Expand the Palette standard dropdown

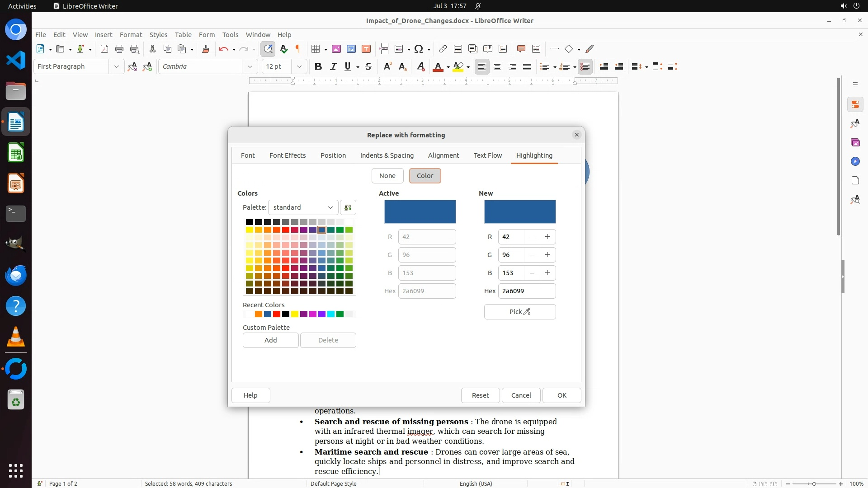pos(303,207)
